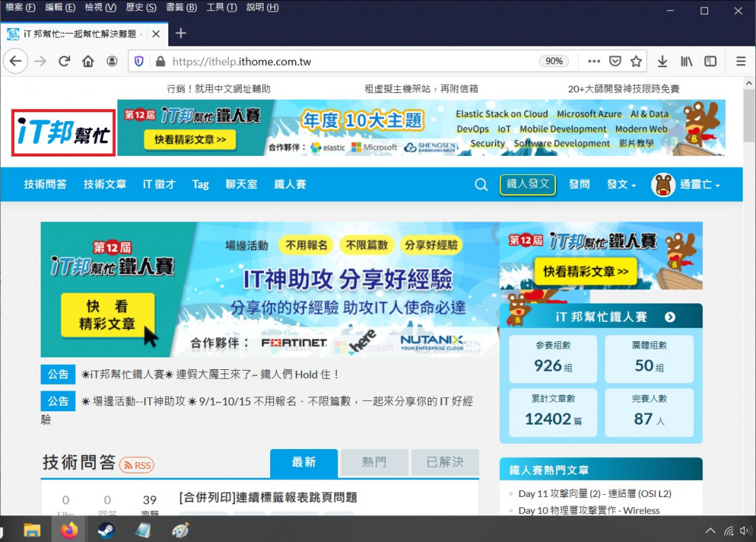
Task: Click 發問 in the navigation bar
Action: [x=579, y=184]
